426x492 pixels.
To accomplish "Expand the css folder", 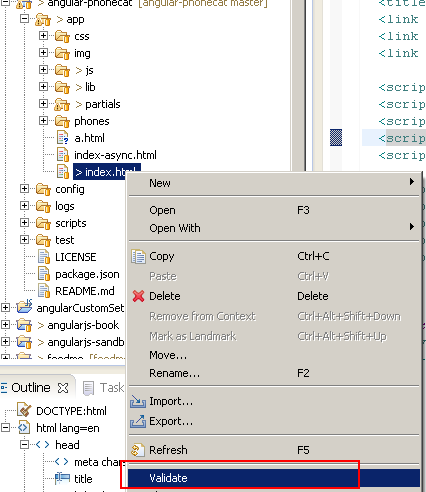I will 43,35.
